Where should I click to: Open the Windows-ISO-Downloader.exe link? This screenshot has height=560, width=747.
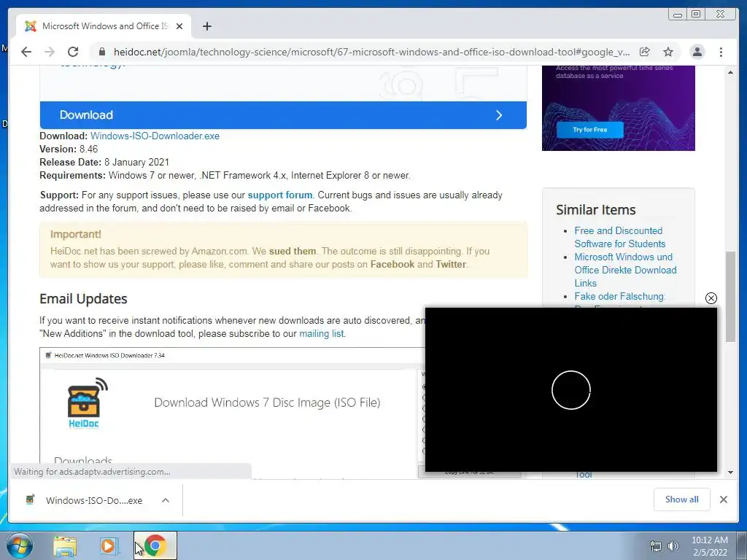155,136
